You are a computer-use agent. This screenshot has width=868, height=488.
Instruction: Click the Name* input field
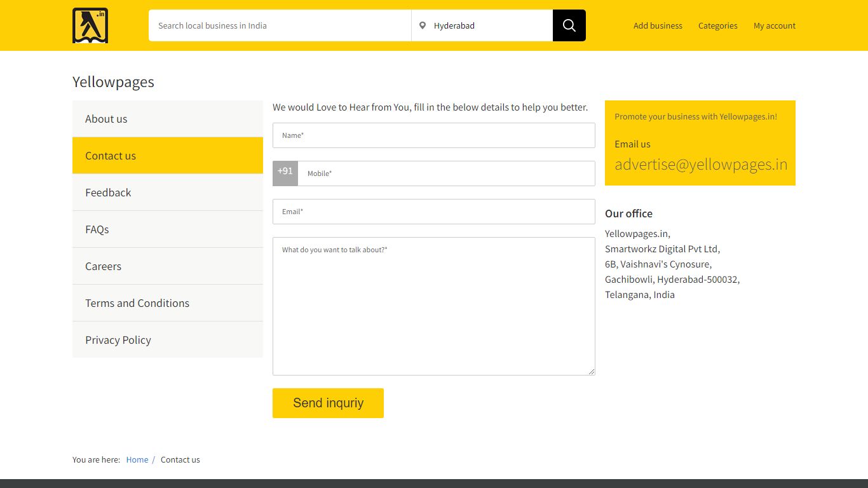(434, 135)
